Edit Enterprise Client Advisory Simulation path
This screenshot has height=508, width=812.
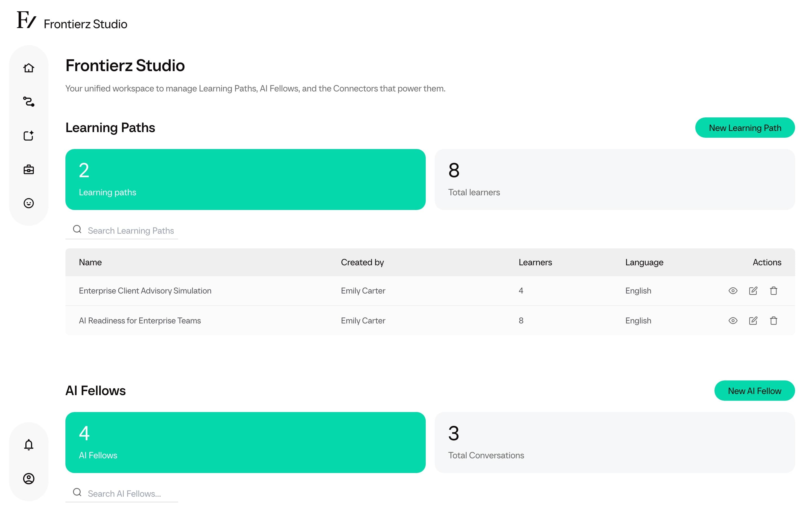point(753,291)
